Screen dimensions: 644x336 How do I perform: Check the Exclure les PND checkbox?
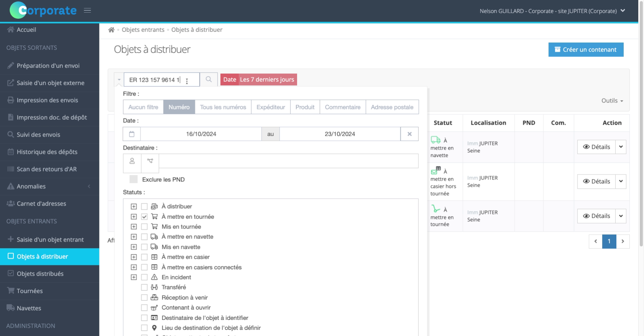pos(134,179)
